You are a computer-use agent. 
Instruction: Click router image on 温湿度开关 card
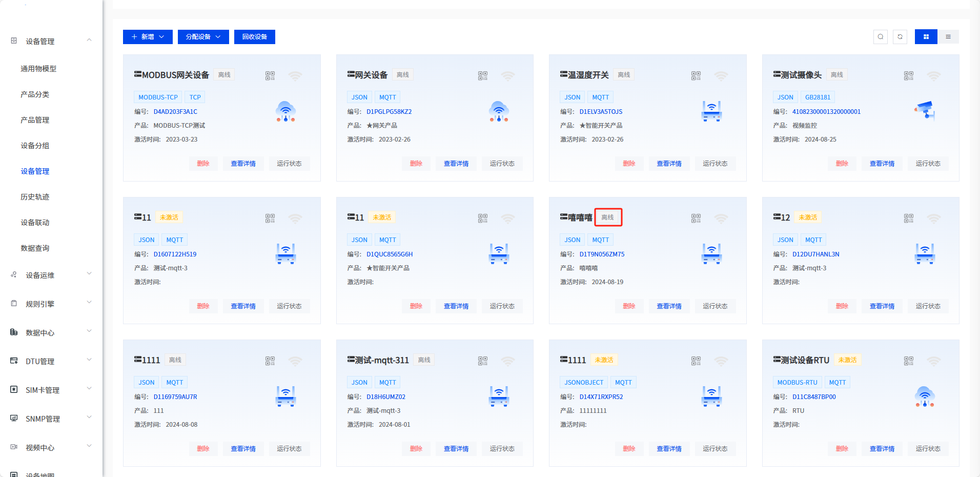[712, 111]
